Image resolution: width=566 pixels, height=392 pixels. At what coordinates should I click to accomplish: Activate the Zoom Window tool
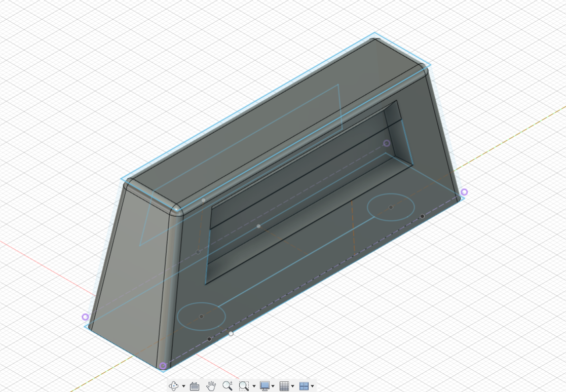244,386
